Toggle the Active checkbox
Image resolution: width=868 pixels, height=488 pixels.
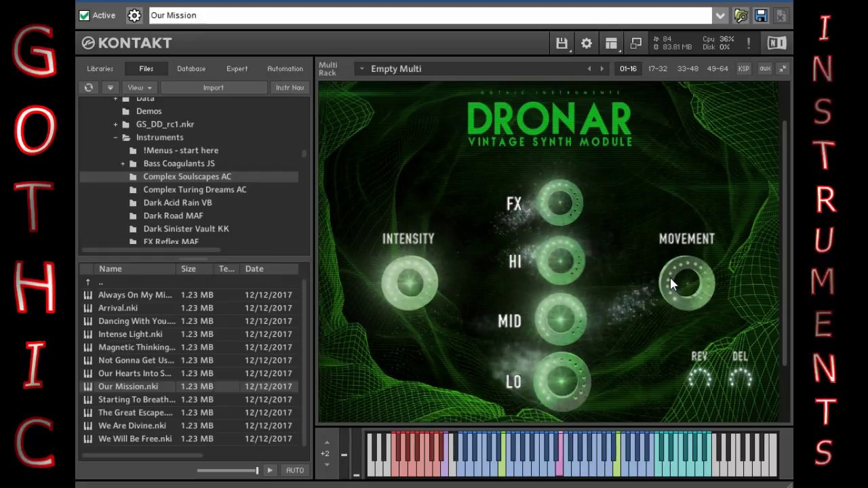click(84, 15)
